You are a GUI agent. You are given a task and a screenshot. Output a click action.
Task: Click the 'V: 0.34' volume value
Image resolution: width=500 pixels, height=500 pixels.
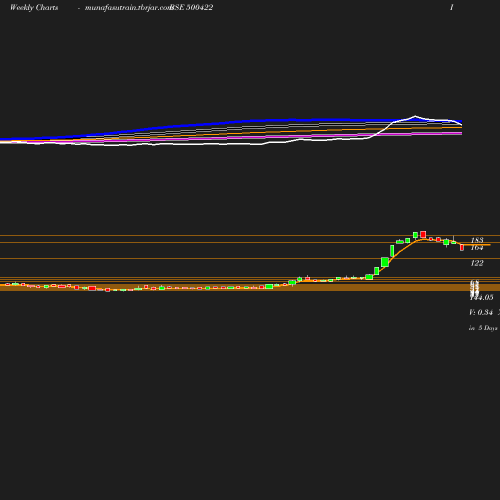tap(481, 312)
